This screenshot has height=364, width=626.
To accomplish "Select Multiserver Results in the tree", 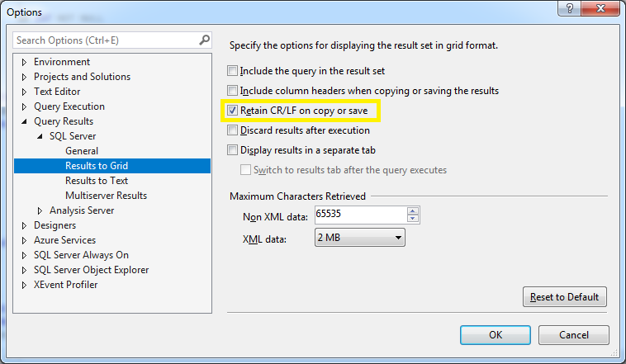I will pyautogui.click(x=106, y=196).
